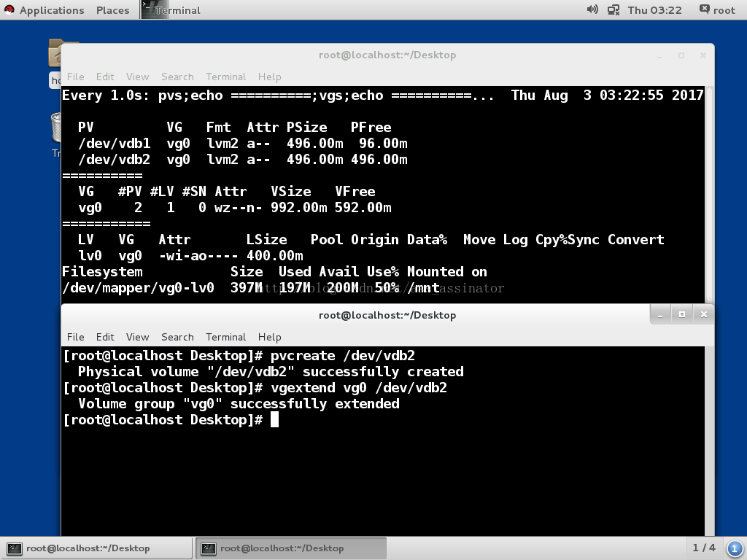Open File menu in background watch terminal
Image resolution: width=747 pixels, height=560 pixels.
[75, 77]
